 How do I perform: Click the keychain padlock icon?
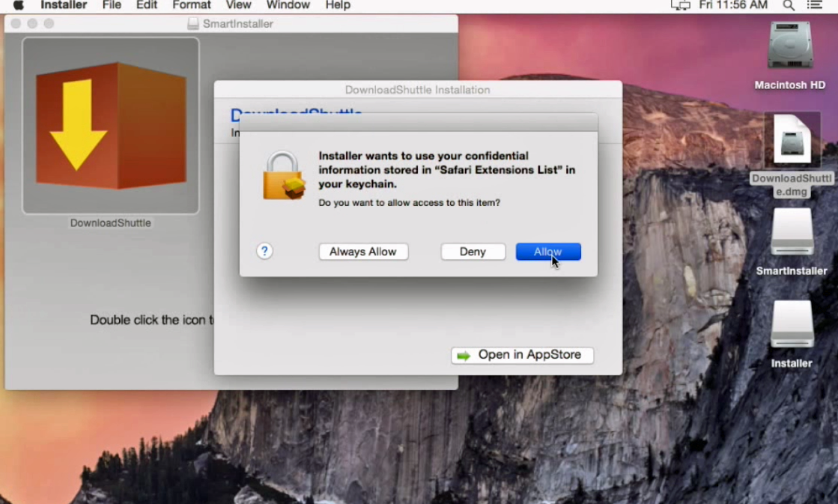click(x=284, y=175)
